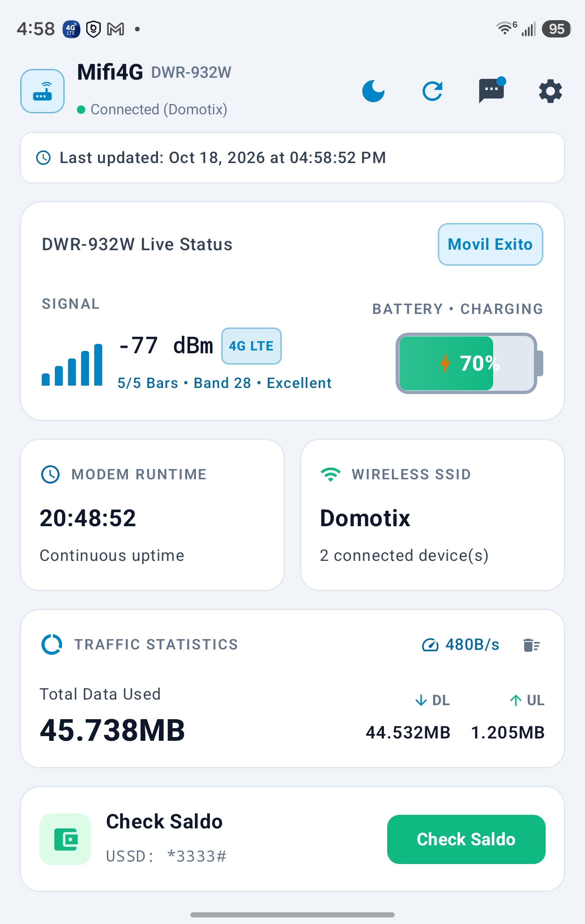Tap the bottom navigation handle bar

(x=292, y=915)
